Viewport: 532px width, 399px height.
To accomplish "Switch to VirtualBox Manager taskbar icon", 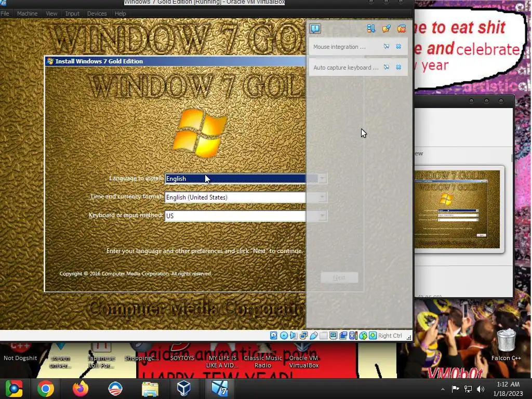I will tap(183, 389).
